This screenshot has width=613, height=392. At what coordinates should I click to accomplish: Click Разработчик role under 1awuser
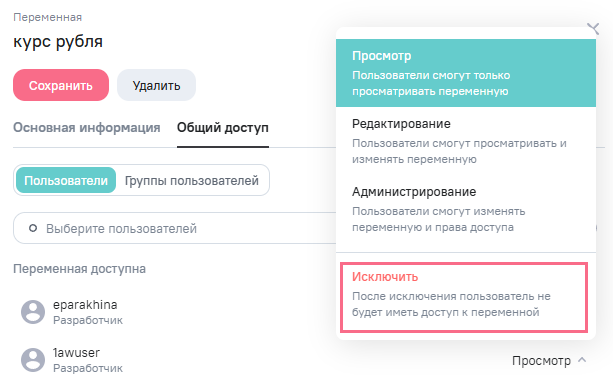(x=88, y=368)
